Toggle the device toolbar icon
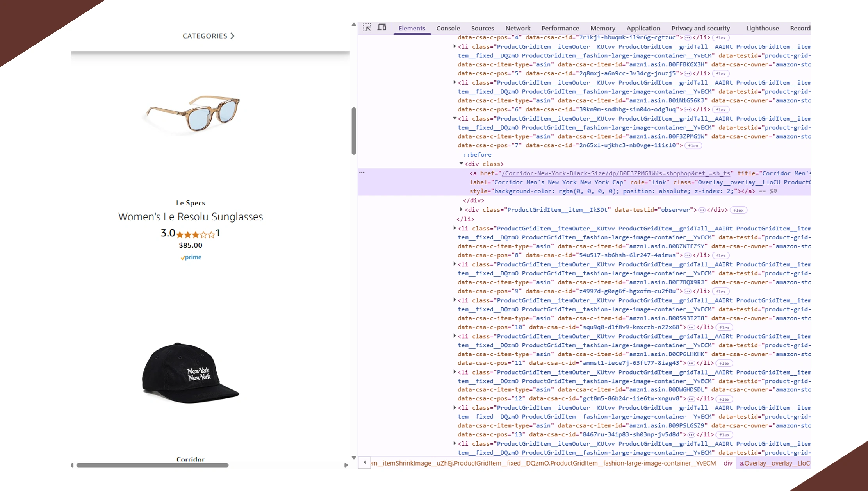Image resolution: width=868 pixels, height=491 pixels. tap(382, 28)
